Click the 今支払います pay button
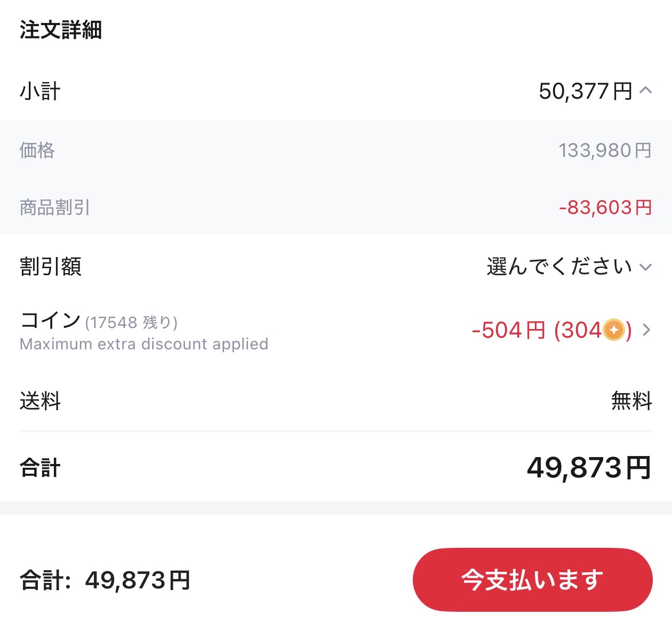The image size is (672, 631). tap(532, 580)
